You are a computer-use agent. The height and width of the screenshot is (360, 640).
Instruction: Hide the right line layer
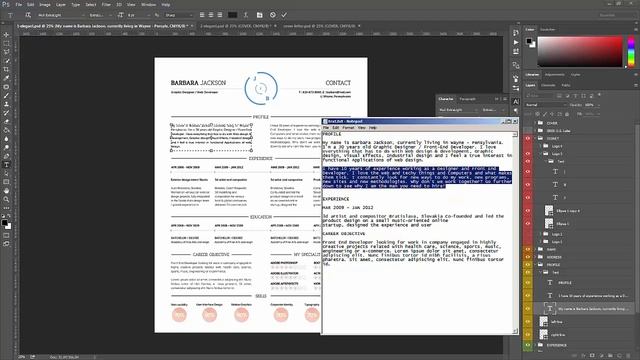(528, 334)
